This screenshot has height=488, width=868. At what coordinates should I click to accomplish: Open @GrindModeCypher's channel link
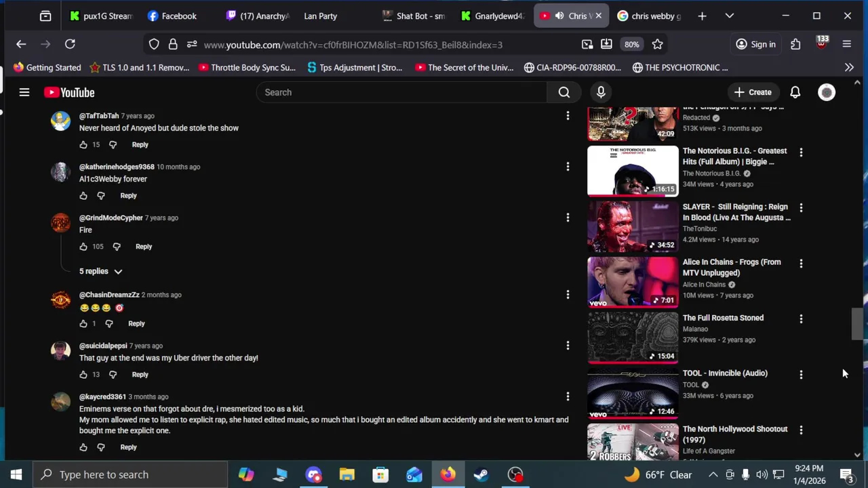tap(111, 218)
